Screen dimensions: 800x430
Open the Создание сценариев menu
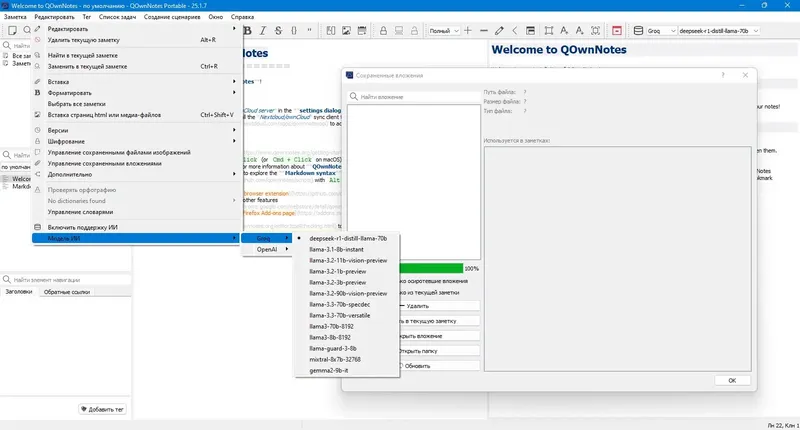click(172, 17)
